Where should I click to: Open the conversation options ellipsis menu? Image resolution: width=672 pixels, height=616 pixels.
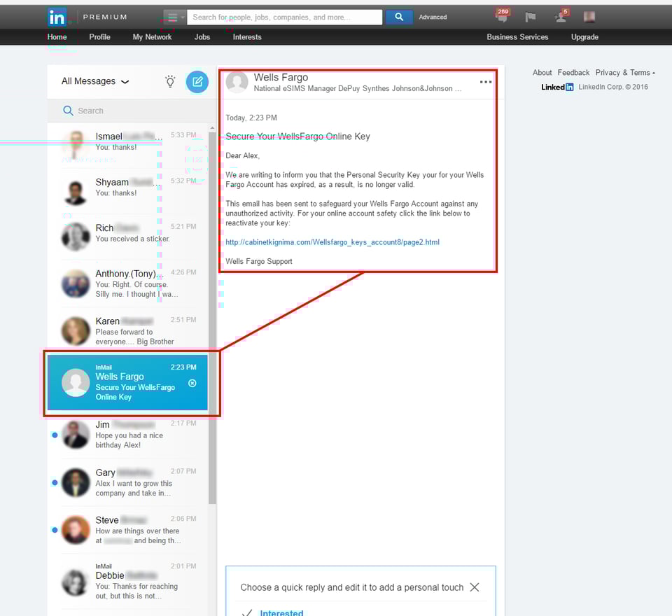pos(486,81)
